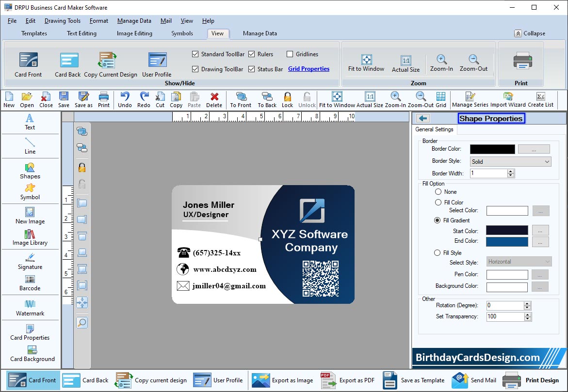Click browse button next to Border Color

(534, 149)
